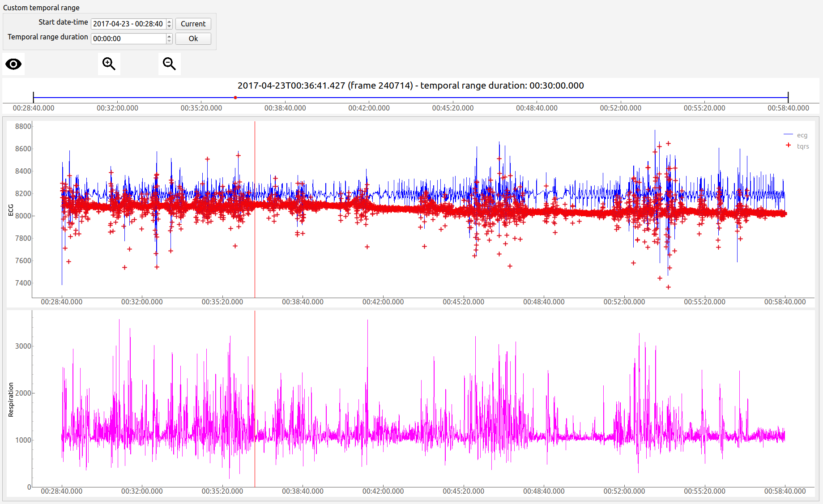The image size is (823, 504).
Task: Click the ecg legend entry
Action: pos(796,135)
